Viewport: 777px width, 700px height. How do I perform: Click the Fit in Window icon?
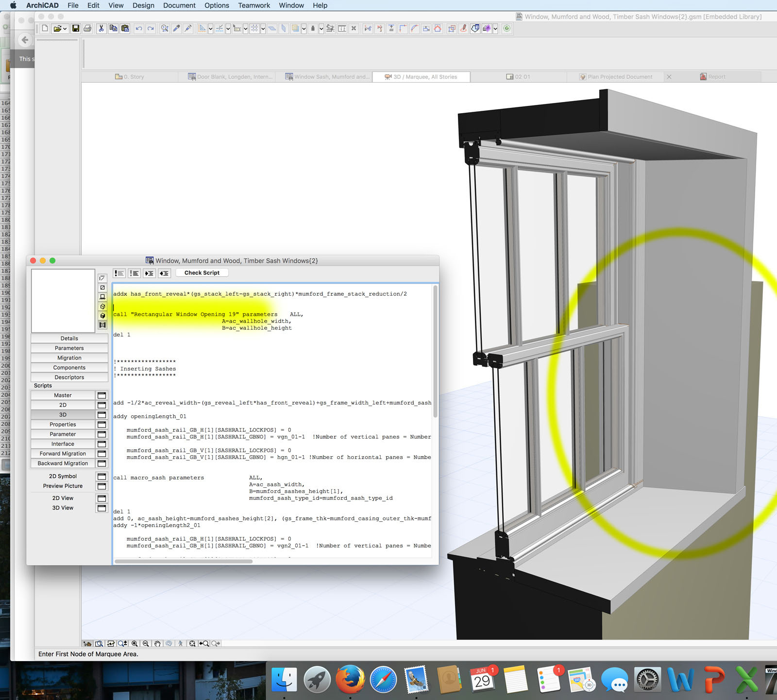click(192, 644)
